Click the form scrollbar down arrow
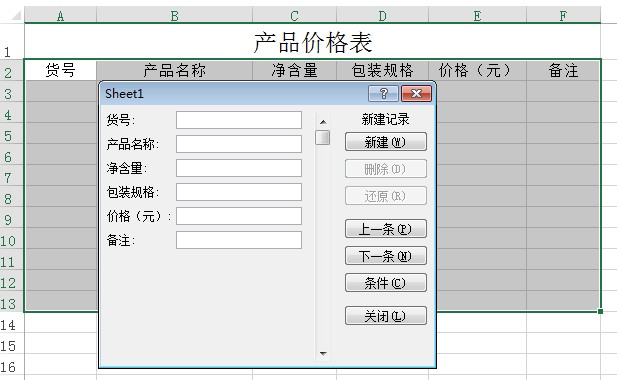 point(323,354)
